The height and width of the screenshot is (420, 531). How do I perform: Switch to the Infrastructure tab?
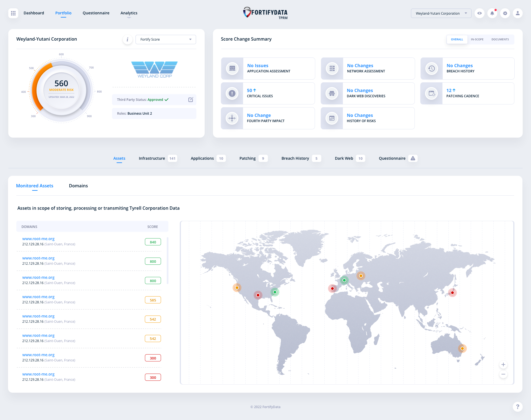click(152, 158)
